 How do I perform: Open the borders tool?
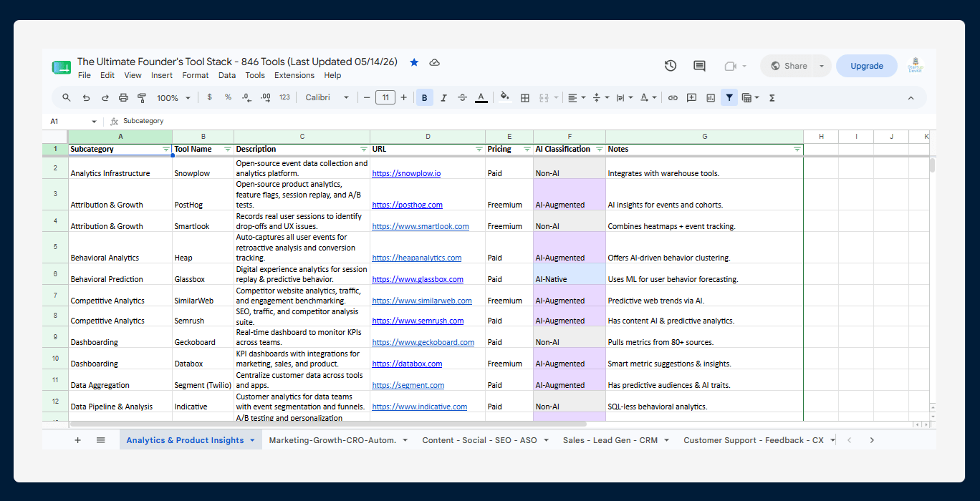(524, 98)
